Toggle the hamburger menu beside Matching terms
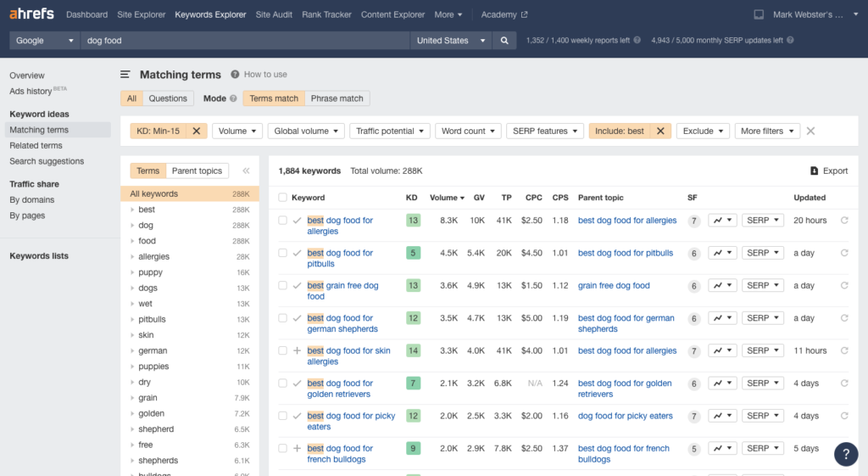The width and height of the screenshot is (868, 476). pyautogui.click(x=125, y=75)
